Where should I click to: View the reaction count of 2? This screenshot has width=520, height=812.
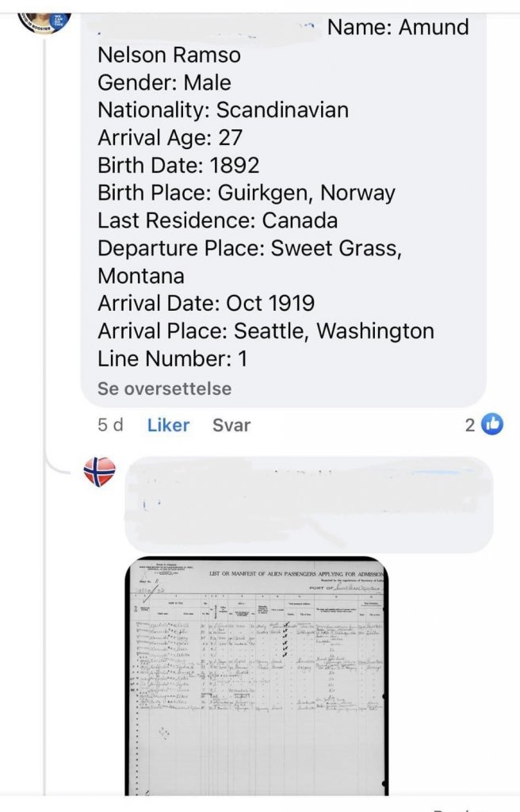pos(470,425)
